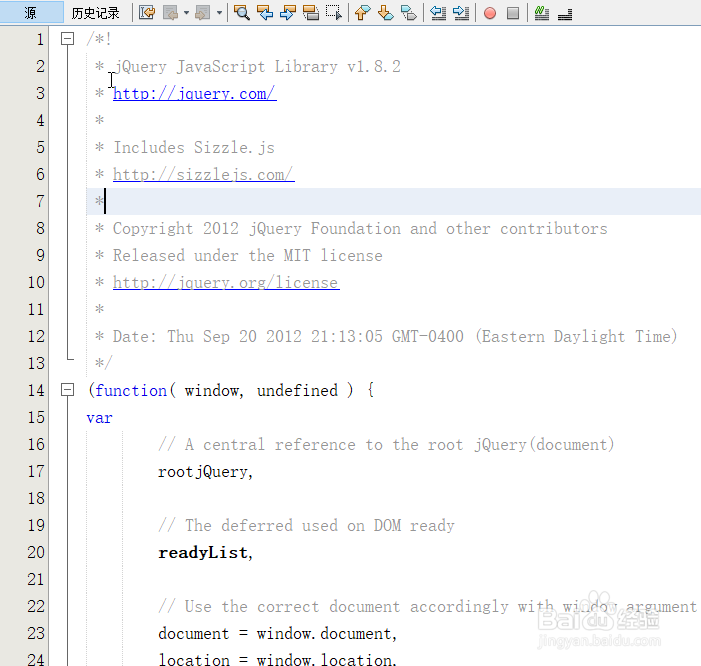
Task: Toggle Rectangular Selection icon
Action: [334, 13]
